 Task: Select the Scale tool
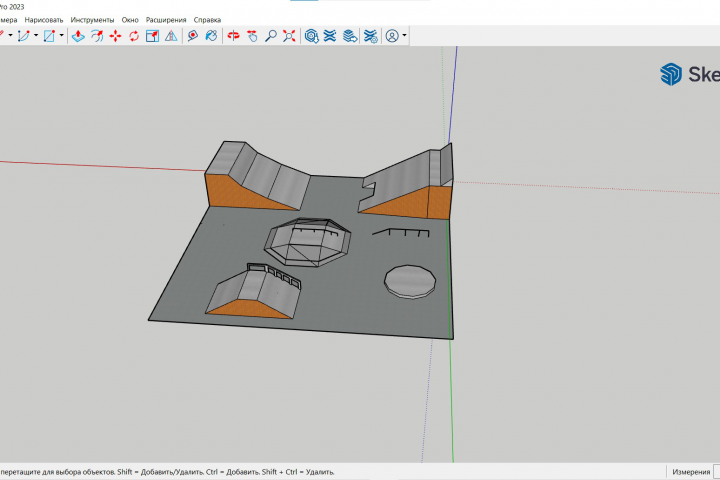click(152, 36)
